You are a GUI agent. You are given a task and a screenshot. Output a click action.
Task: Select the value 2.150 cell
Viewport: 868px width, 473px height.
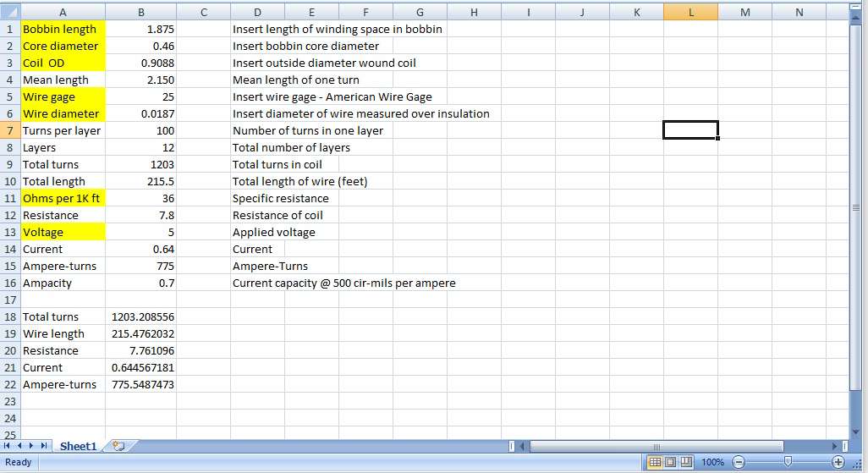tap(141, 80)
